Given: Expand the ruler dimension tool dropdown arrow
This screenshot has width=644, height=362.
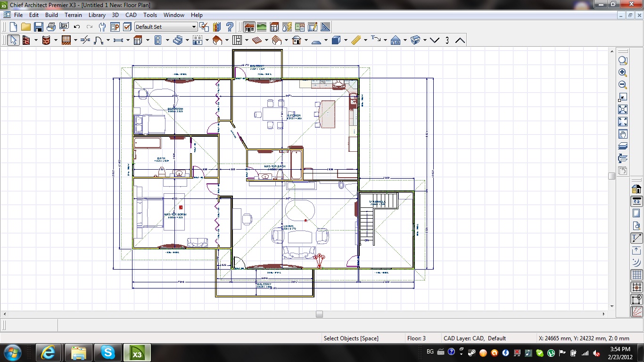Looking at the screenshot, I should coord(365,41).
